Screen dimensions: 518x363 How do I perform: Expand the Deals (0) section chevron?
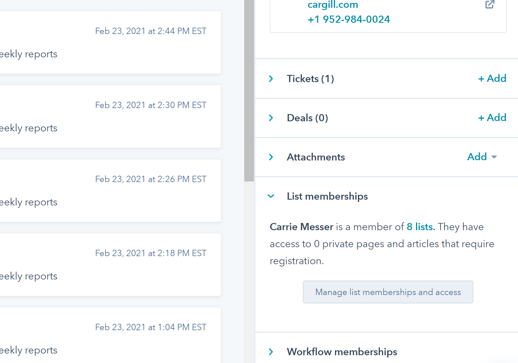pos(271,118)
